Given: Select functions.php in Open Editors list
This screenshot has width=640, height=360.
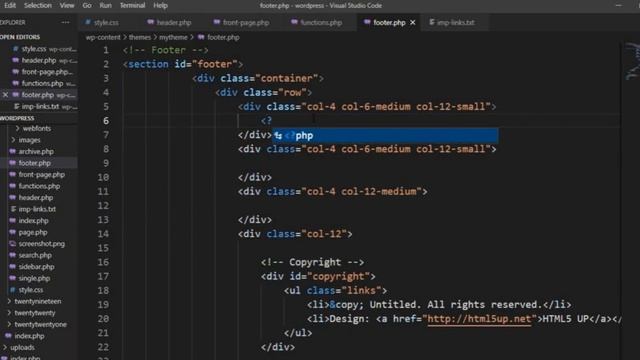Looking at the screenshot, I should (x=39, y=83).
